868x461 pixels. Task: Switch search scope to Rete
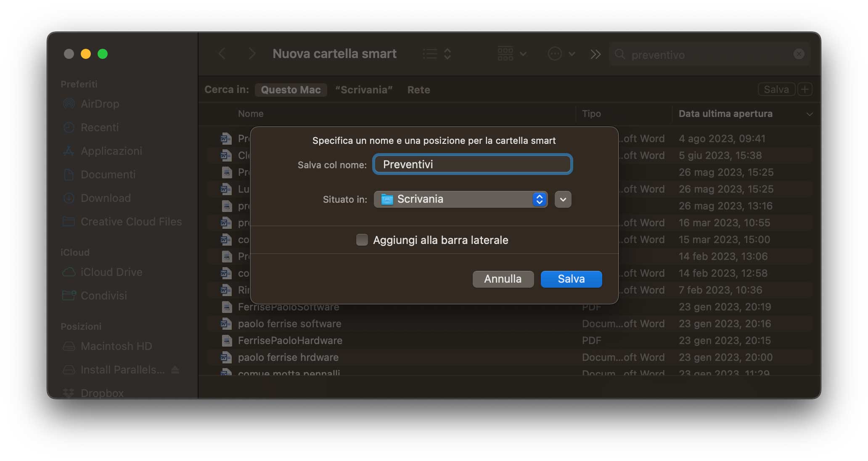(418, 90)
